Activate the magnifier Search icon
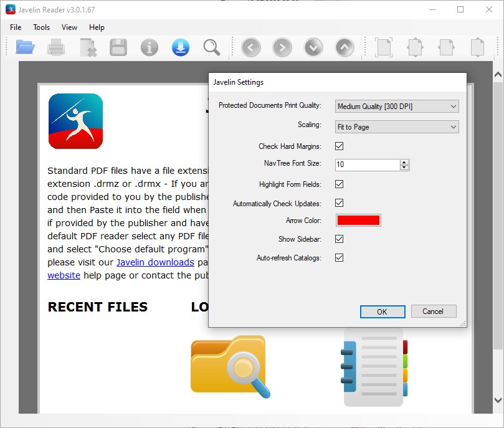 coord(211,47)
